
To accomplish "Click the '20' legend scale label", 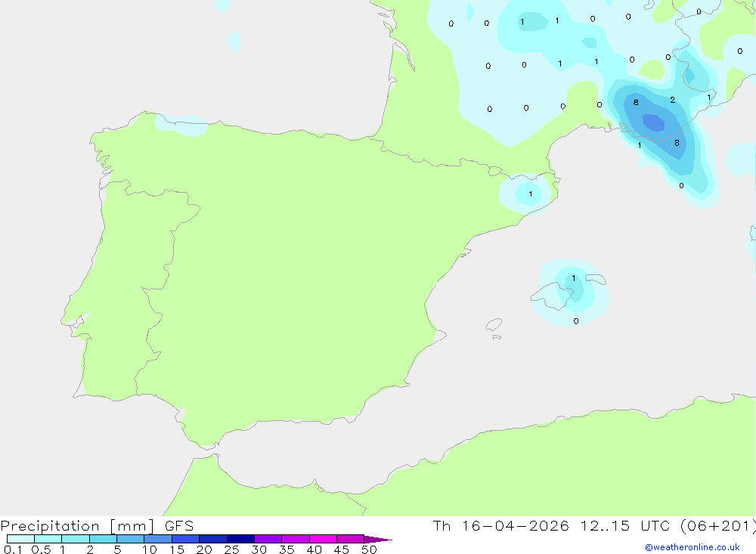I will point(204,549).
